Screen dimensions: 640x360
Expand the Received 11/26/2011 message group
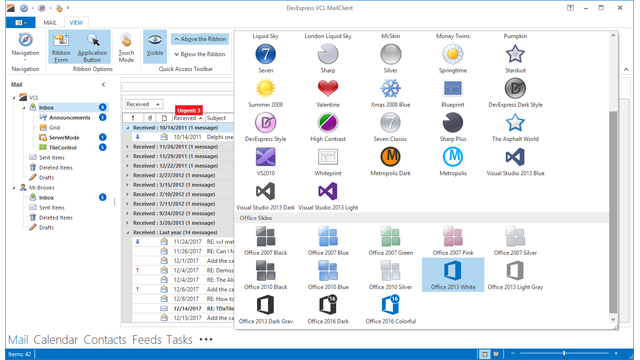click(x=127, y=147)
